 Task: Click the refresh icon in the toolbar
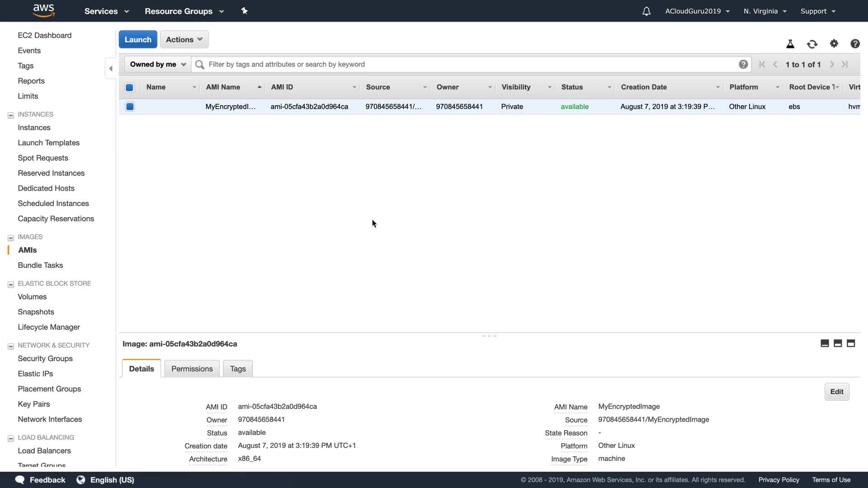click(812, 44)
